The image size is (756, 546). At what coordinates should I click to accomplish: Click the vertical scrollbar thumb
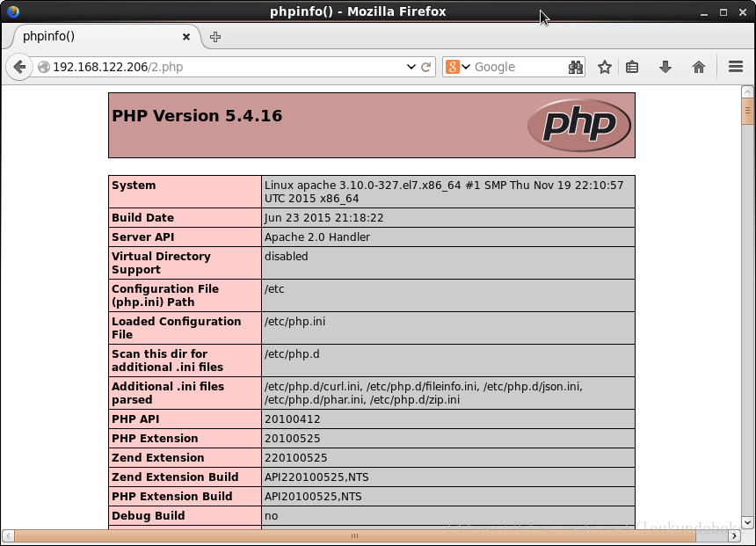tap(747, 111)
